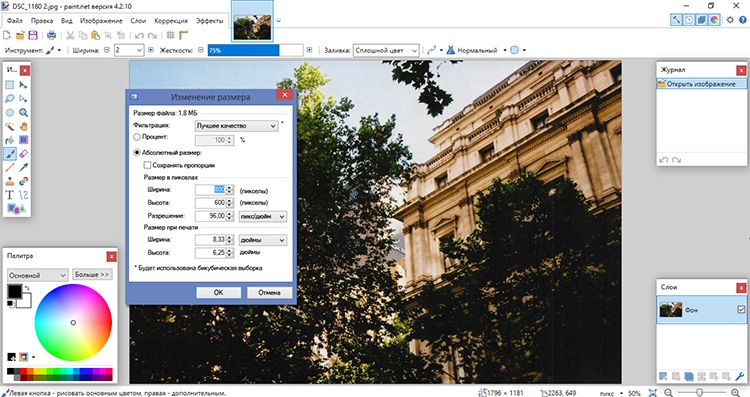This screenshot has height=397, width=750.
Task: Select the Zoom magnifier tool
Action: coord(23,113)
